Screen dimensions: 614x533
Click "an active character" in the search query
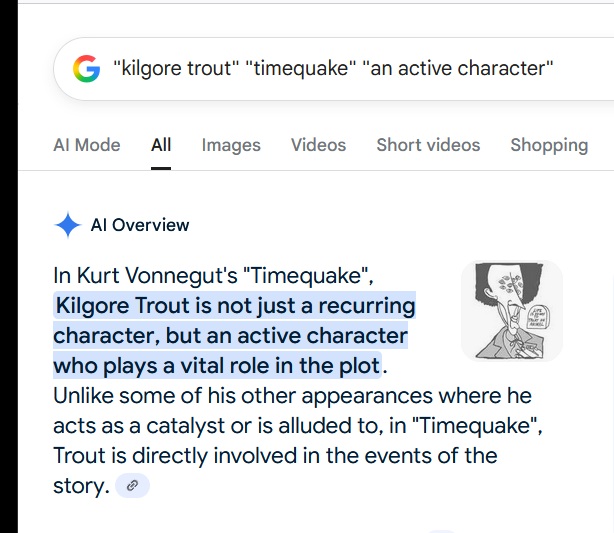tap(459, 69)
